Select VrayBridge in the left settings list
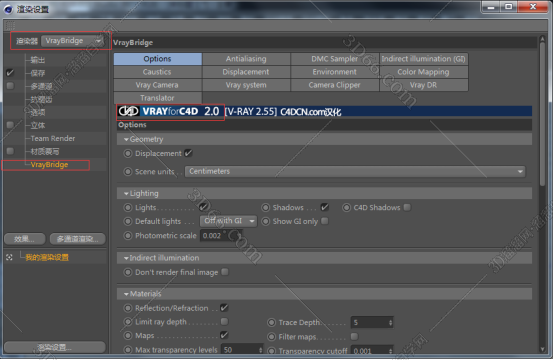The height and width of the screenshot is (360, 553). pos(49,165)
